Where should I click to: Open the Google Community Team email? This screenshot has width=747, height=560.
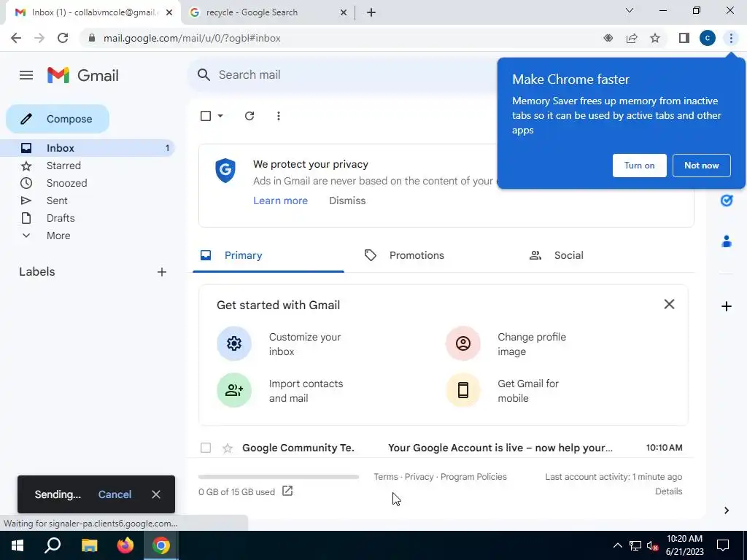443,448
